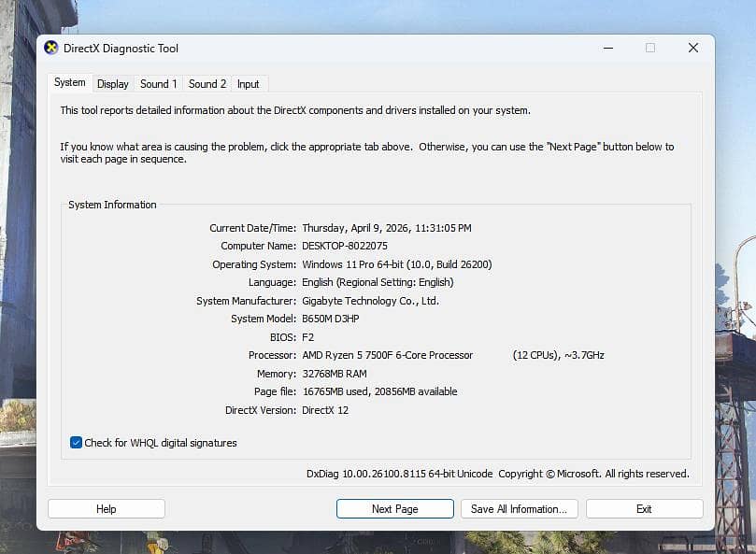Screen dimensions: 756x554
Task: Click the Page file label
Action: coord(275,391)
